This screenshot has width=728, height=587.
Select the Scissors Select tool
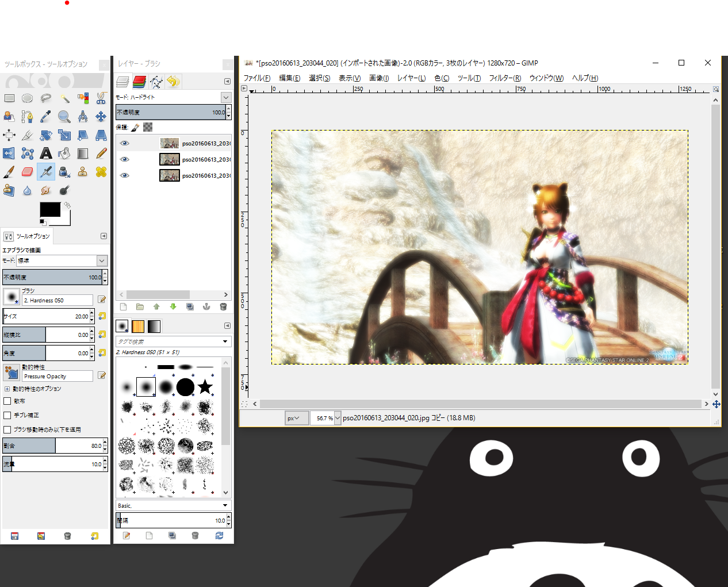(x=101, y=98)
